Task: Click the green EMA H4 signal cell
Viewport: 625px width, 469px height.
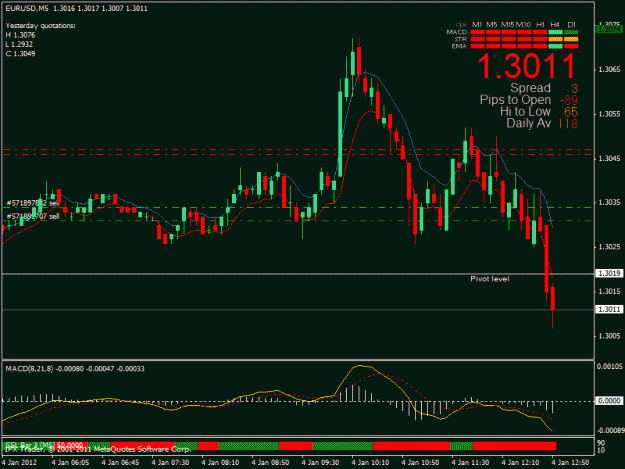Action: click(555, 46)
